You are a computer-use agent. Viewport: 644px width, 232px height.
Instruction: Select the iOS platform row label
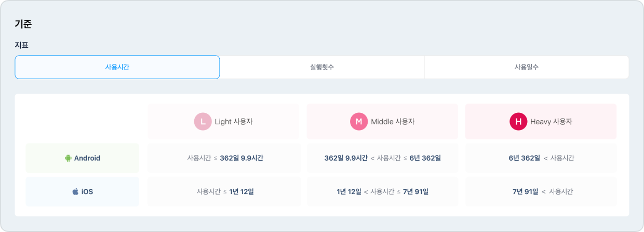pyautogui.click(x=83, y=191)
